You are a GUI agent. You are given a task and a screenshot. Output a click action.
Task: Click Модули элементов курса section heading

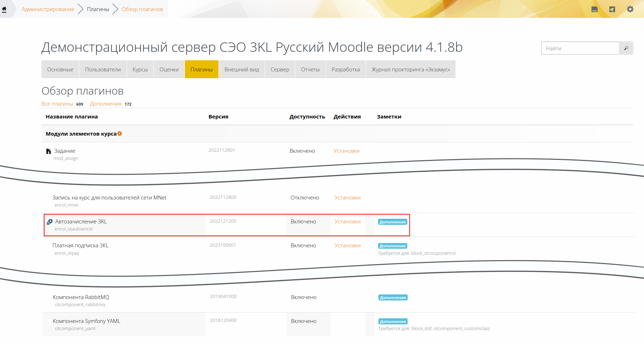(81, 134)
